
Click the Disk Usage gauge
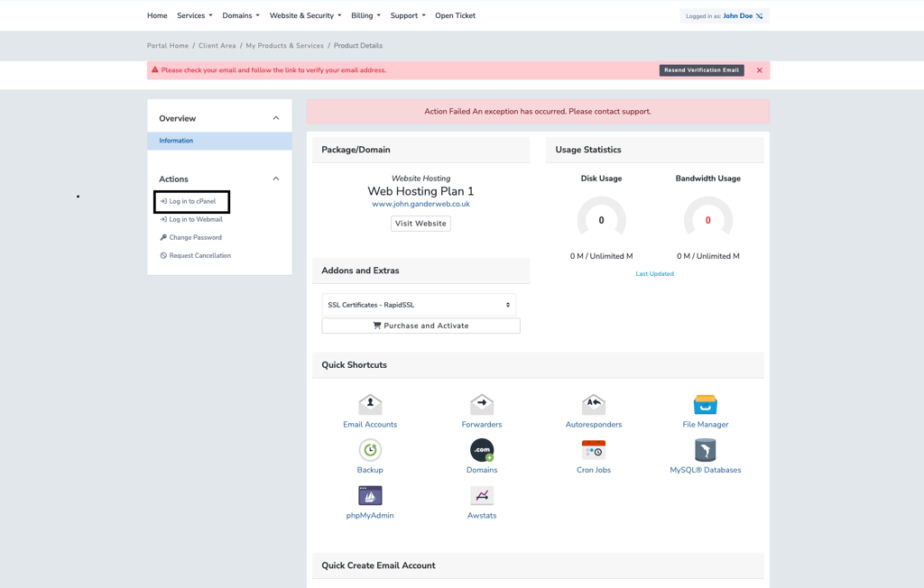[x=601, y=216]
